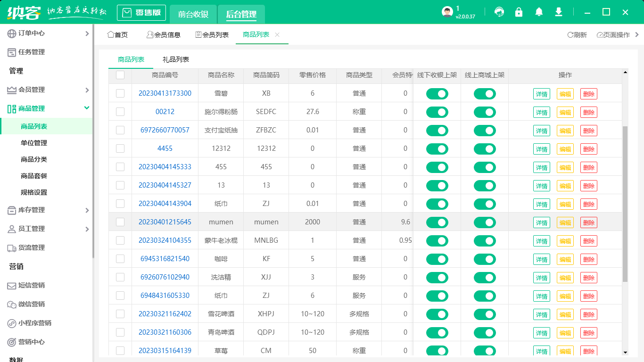Image resolution: width=644 pixels, height=362 pixels.
Task: Check the select-all checkbox in table header
Action: pyautogui.click(x=120, y=75)
